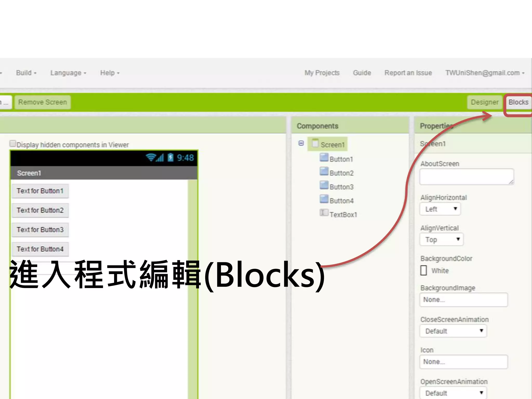Click the AboutScreen text area
Viewport: 532px width, 399px height.
[467, 177]
